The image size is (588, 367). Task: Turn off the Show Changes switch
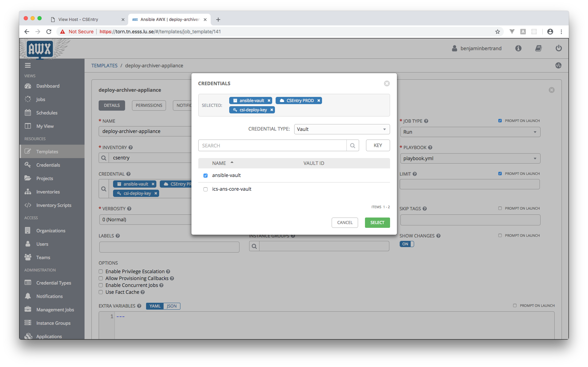point(407,244)
